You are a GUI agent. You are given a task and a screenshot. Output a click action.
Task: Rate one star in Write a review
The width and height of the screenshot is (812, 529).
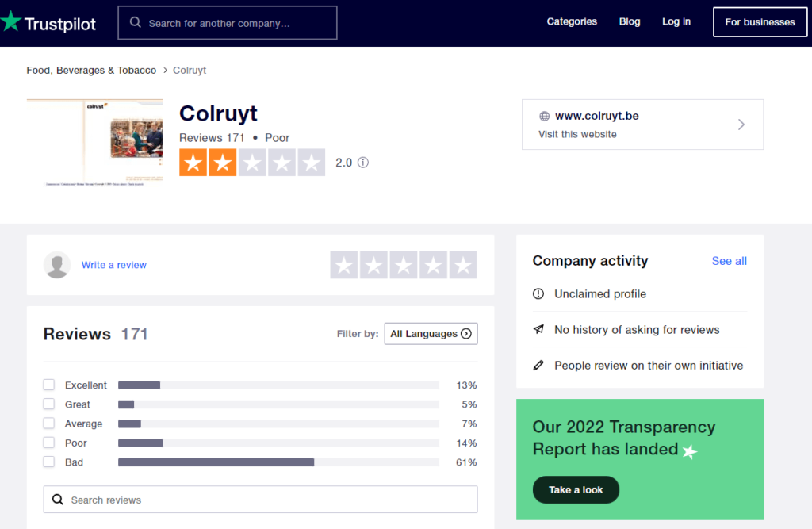[344, 265]
